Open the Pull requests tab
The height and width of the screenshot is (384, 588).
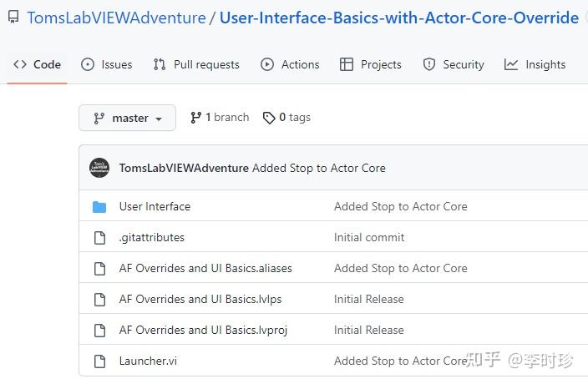[x=196, y=64]
